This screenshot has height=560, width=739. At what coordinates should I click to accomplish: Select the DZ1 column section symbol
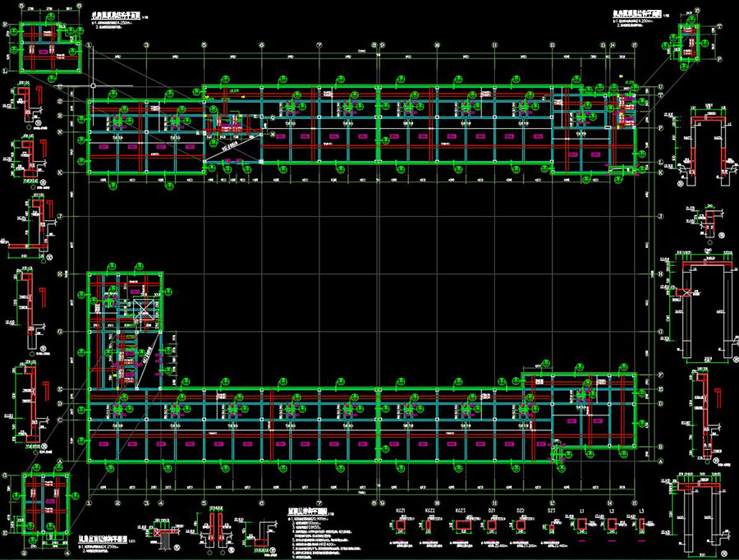point(493,524)
